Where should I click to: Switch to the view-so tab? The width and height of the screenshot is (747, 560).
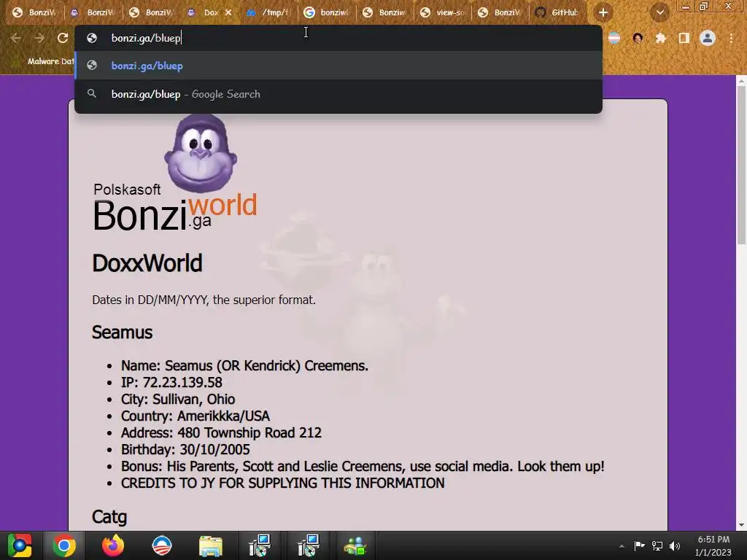pos(444,12)
